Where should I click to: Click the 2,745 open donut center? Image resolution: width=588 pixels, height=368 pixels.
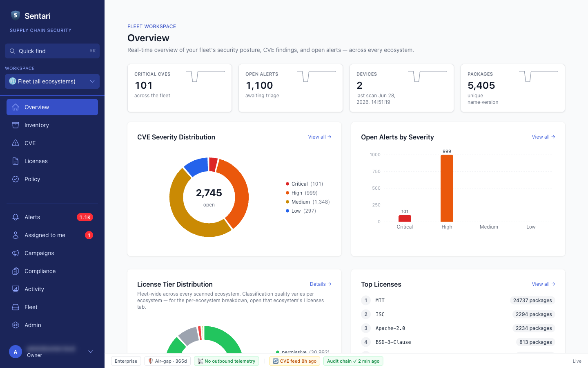(x=209, y=197)
